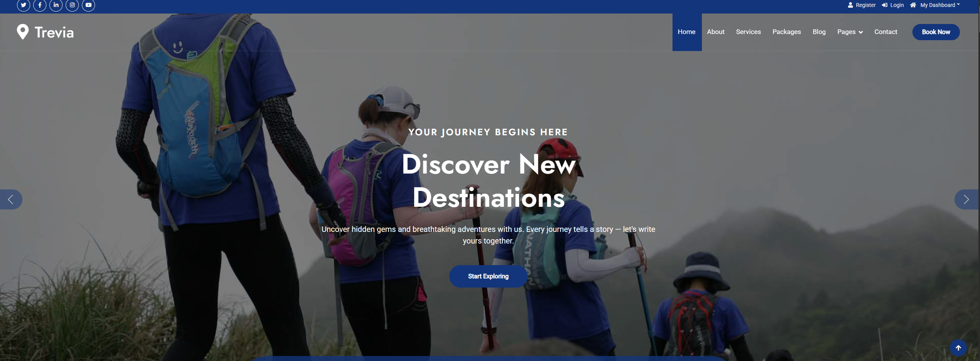Click the Book Now button
The height and width of the screenshot is (361, 980).
click(936, 32)
